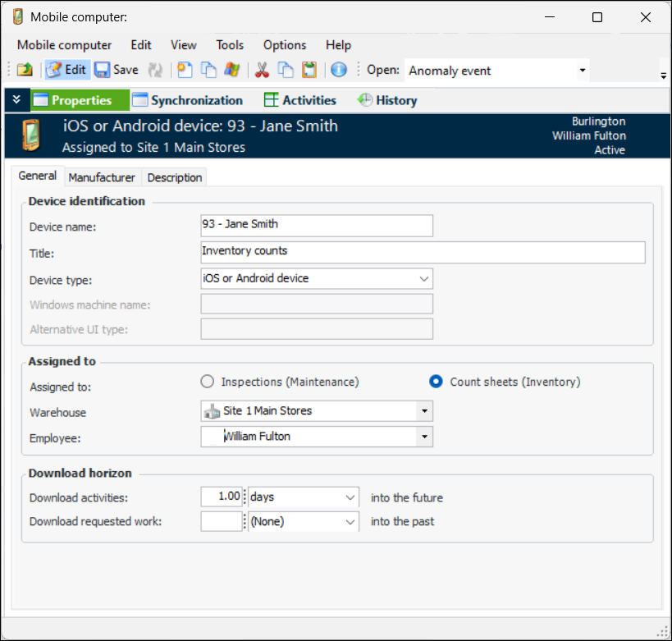Click the scissors Cut icon
672x641 pixels.
click(x=263, y=71)
